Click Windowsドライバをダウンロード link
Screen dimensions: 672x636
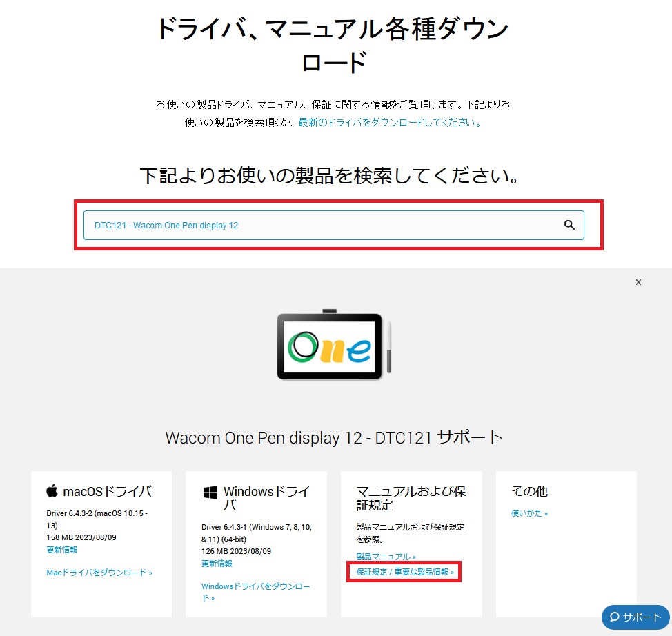pyautogui.click(x=255, y=592)
